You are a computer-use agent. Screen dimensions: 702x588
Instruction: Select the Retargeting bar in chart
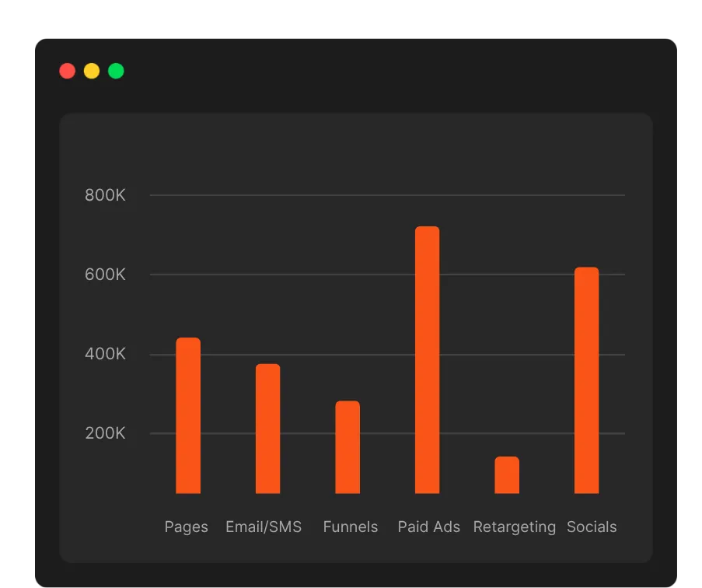pyautogui.click(x=507, y=475)
